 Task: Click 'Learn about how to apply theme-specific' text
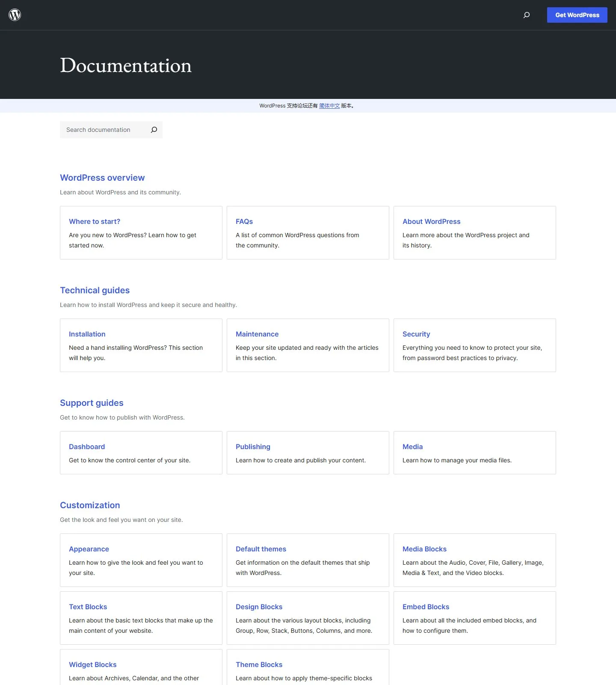tap(304, 678)
